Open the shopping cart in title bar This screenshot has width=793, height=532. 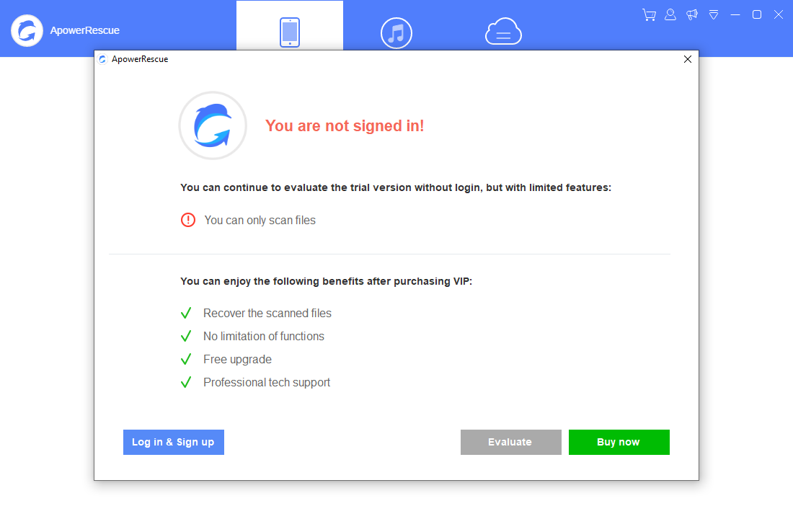[649, 14]
